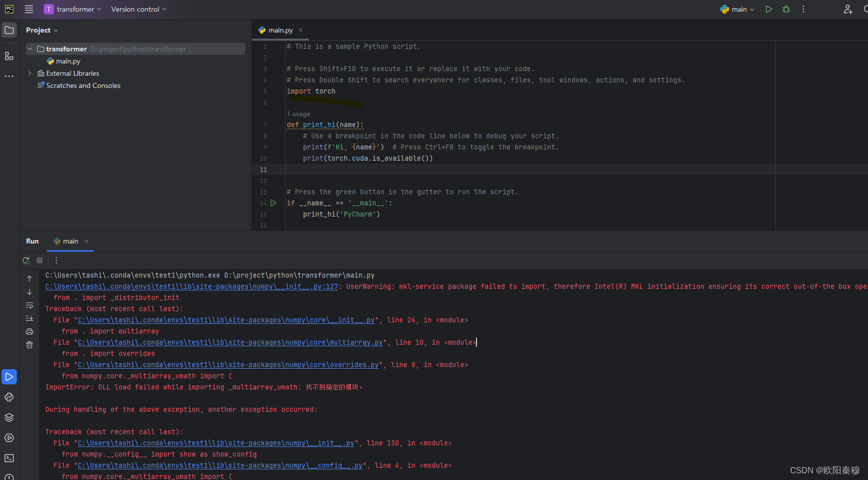Open the transformer project dropdown

click(x=72, y=9)
